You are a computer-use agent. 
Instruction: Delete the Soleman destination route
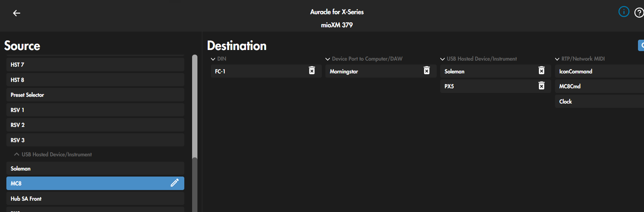pos(541,71)
